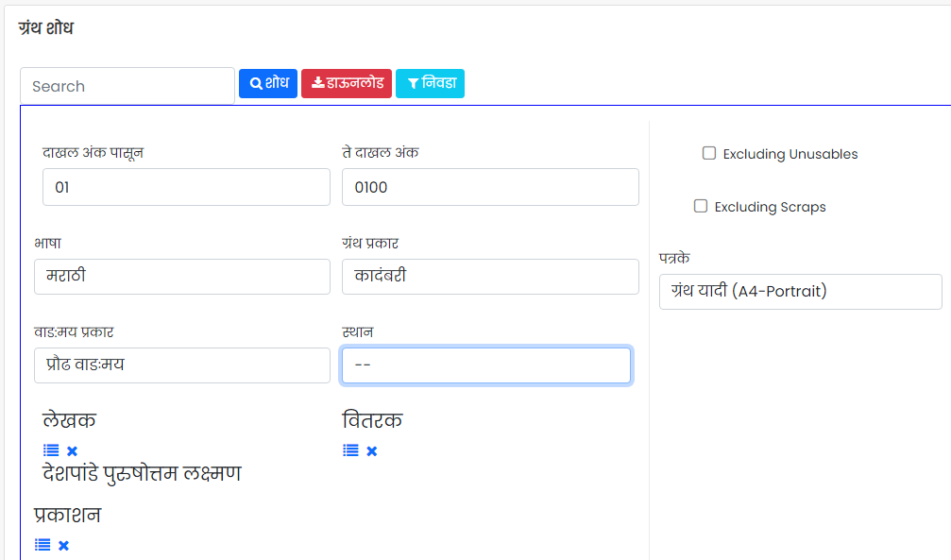Viewport: 951px width, 560px height.
Task: Open the भाषा dropdown showing मराठी
Action: coord(182,277)
